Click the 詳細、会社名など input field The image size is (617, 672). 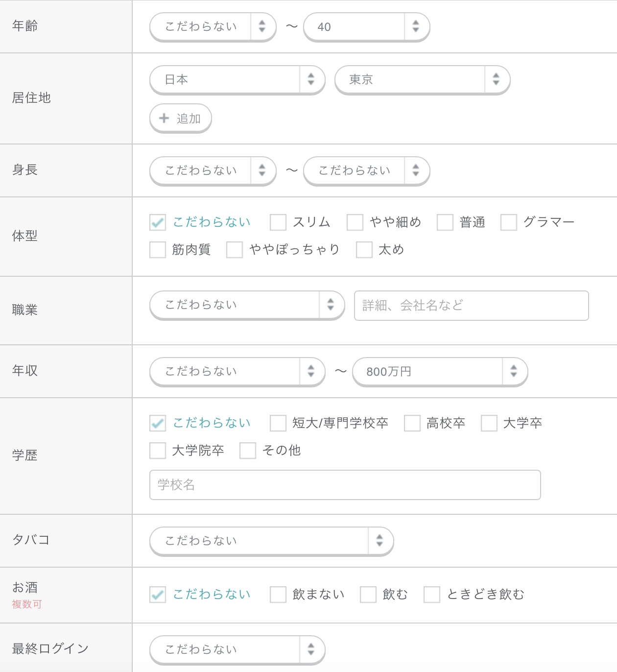point(471,306)
